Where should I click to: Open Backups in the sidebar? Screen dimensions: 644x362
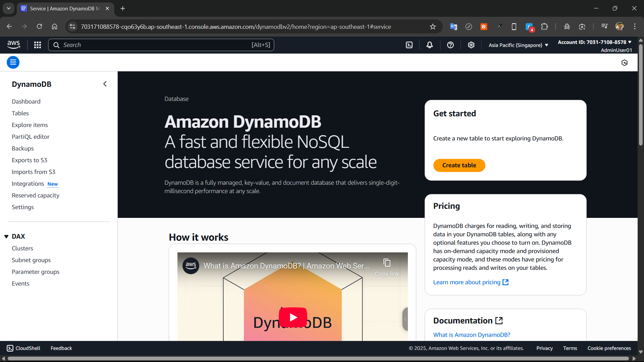click(23, 148)
